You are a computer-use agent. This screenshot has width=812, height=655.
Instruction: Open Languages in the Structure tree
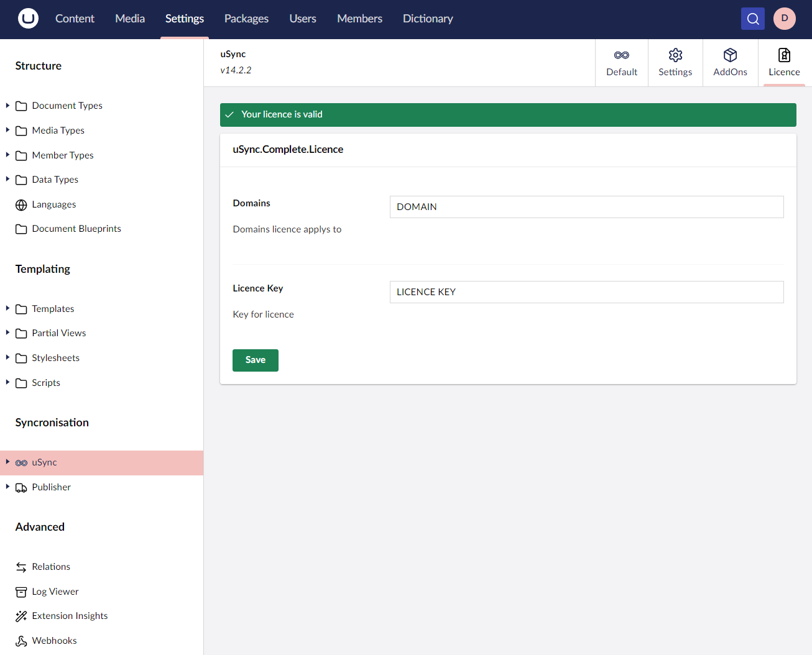click(x=54, y=204)
